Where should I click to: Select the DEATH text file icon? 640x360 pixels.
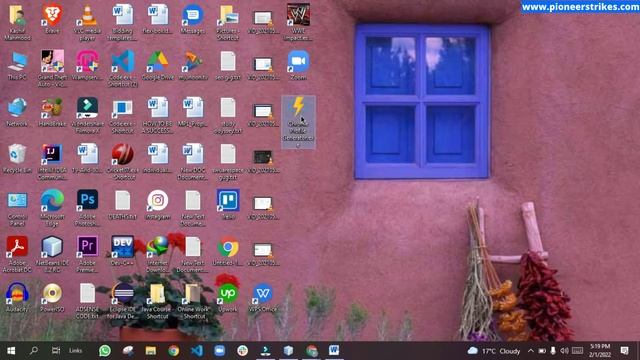tap(122, 205)
